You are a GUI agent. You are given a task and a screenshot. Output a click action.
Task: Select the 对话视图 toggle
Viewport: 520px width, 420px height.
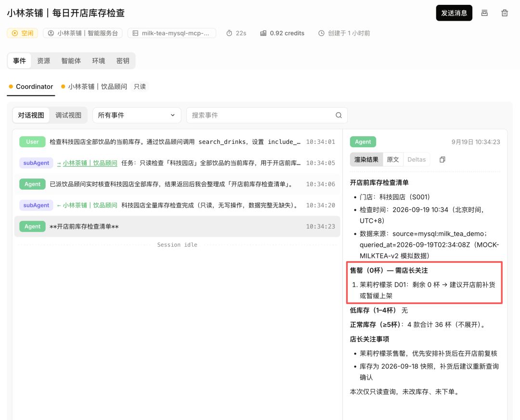pyautogui.click(x=31, y=115)
